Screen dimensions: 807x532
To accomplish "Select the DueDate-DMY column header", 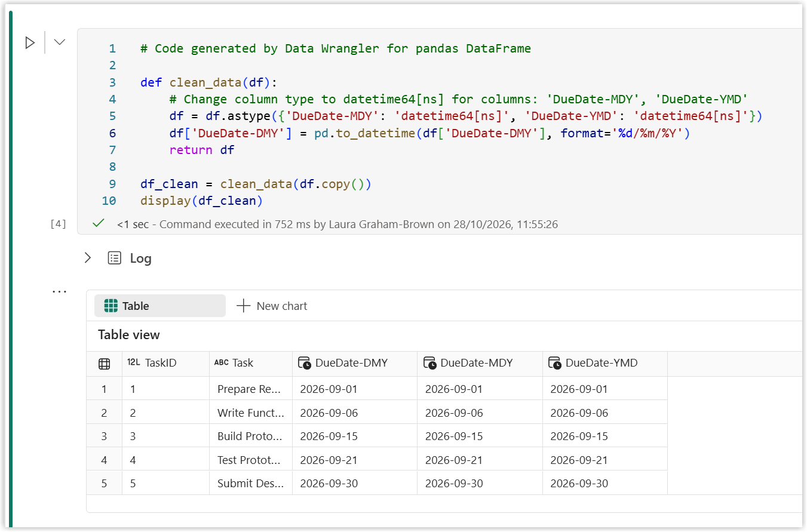I will tap(355, 363).
